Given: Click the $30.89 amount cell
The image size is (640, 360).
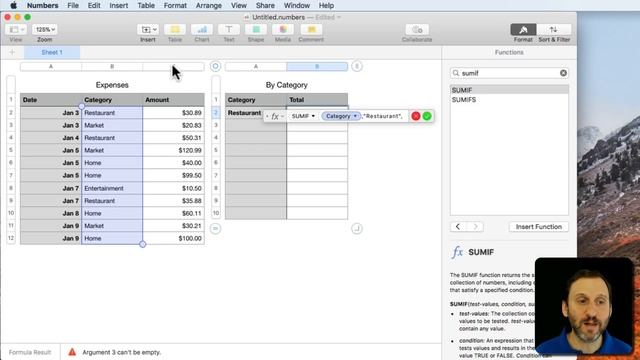Looking at the screenshot, I should tap(173, 113).
